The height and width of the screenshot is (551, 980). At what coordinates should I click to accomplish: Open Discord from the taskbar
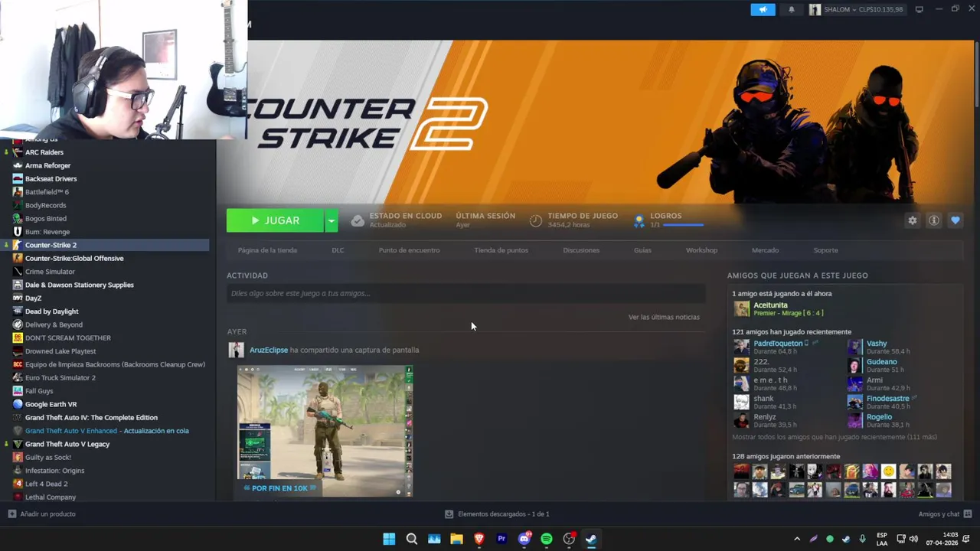tap(524, 539)
